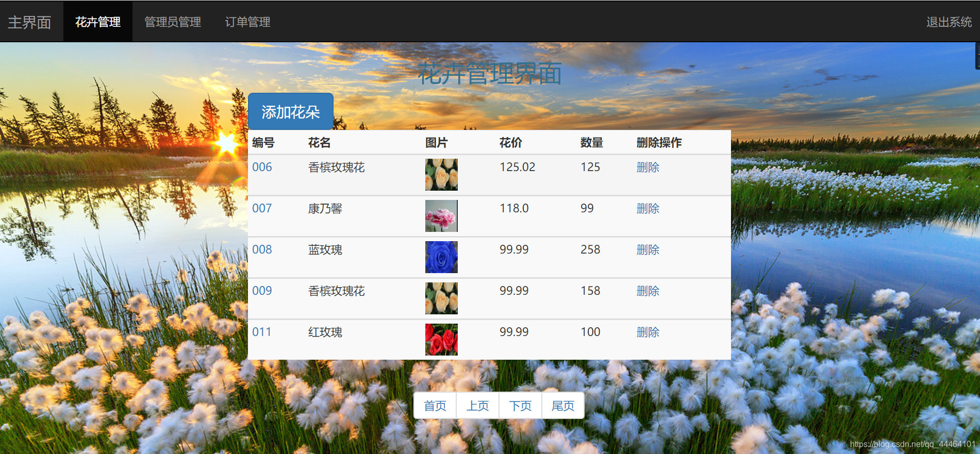Open the 管理员管理 nav tab
Image resolution: width=980 pixels, height=454 pixels.
173,22
